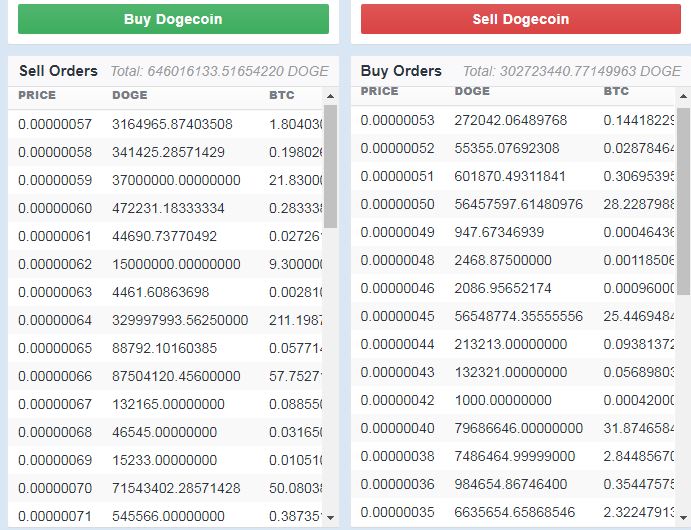Select buy order priced 0.00000045
691x530 pixels.
coord(513,316)
